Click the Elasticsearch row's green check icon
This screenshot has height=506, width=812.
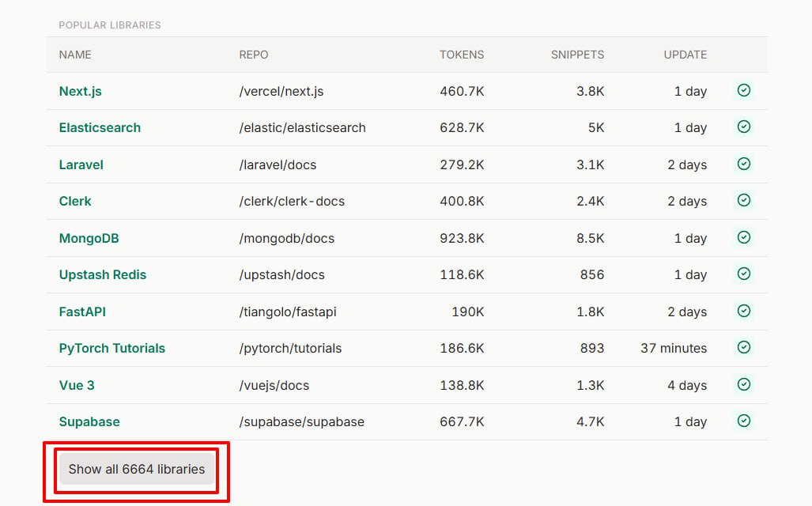tap(743, 127)
